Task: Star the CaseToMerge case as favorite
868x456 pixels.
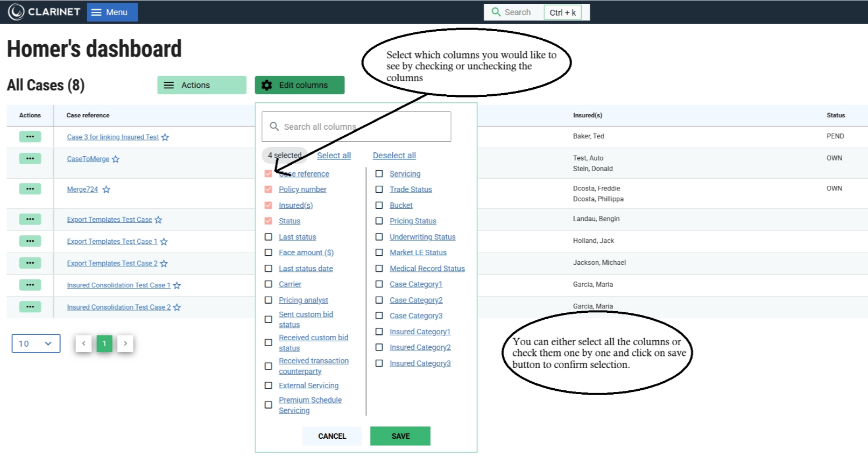Action: [116, 159]
